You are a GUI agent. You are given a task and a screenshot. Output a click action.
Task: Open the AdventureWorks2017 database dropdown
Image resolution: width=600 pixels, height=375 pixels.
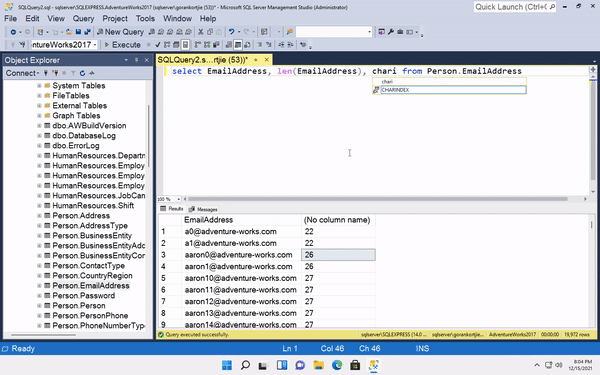coord(95,45)
